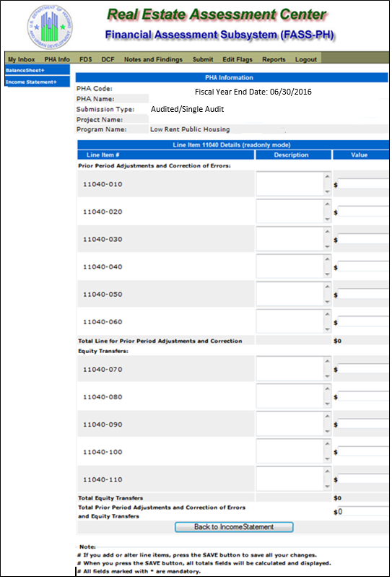
Task: Click value field for line 11040-020
Action: tap(364, 212)
